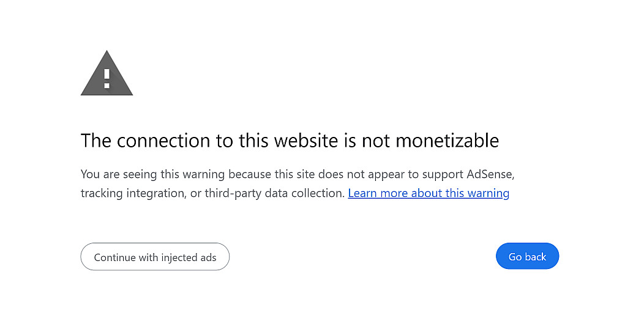The height and width of the screenshot is (335, 644).
Task: Click the word 'warning' ending the link
Action: coord(489,193)
